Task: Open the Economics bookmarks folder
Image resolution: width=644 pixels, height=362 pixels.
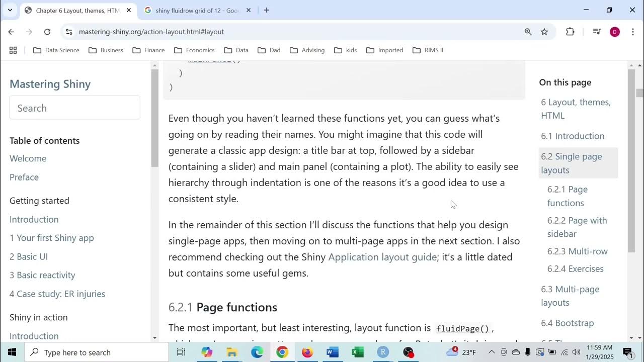Action: pyautogui.click(x=194, y=50)
